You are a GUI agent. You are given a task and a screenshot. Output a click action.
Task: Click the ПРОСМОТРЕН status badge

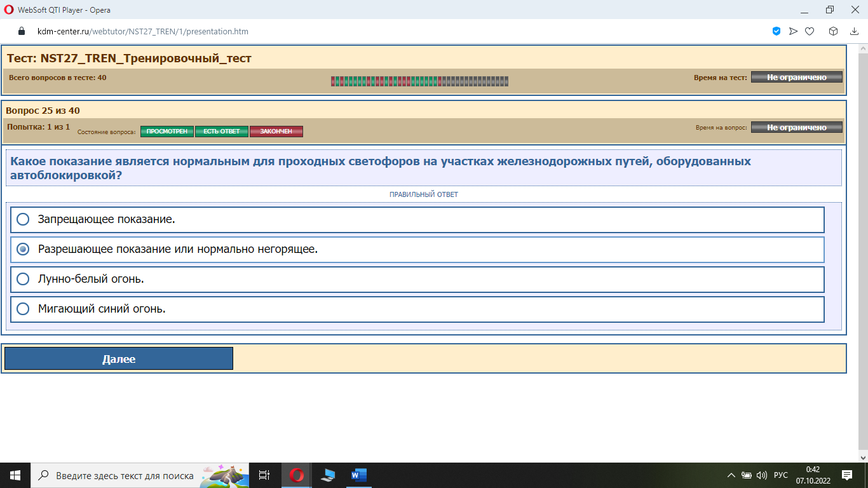[167, 132]
